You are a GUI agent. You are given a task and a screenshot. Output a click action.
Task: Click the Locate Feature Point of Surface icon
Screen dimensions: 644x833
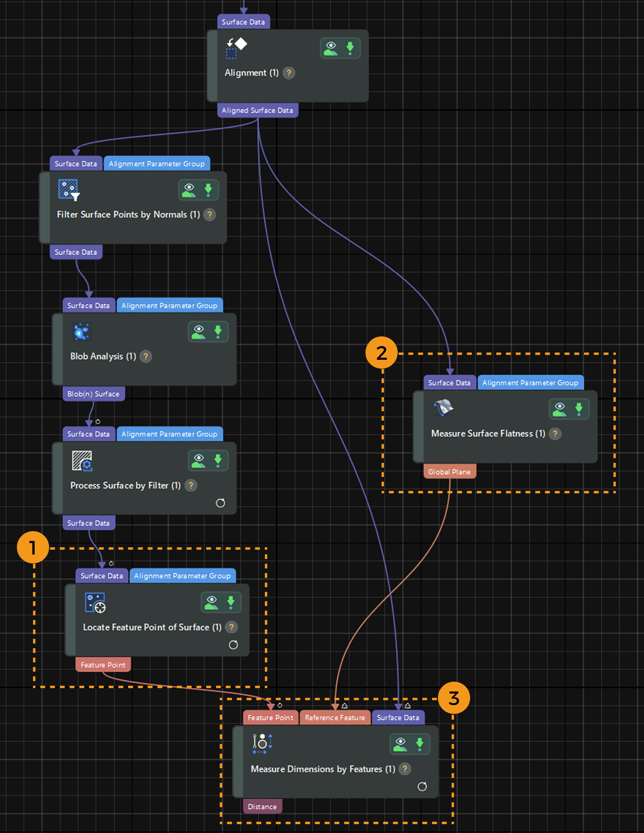(95, 602)
